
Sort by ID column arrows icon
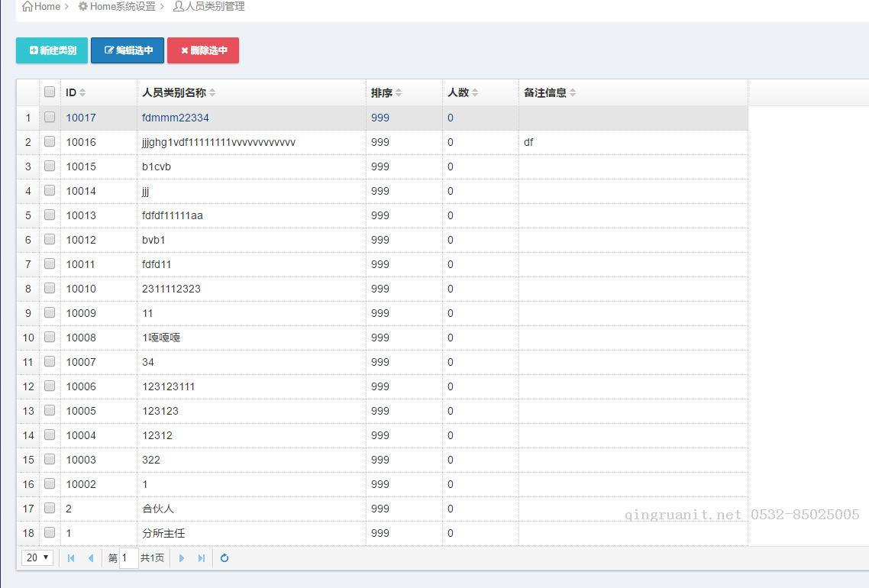[82, 93]
